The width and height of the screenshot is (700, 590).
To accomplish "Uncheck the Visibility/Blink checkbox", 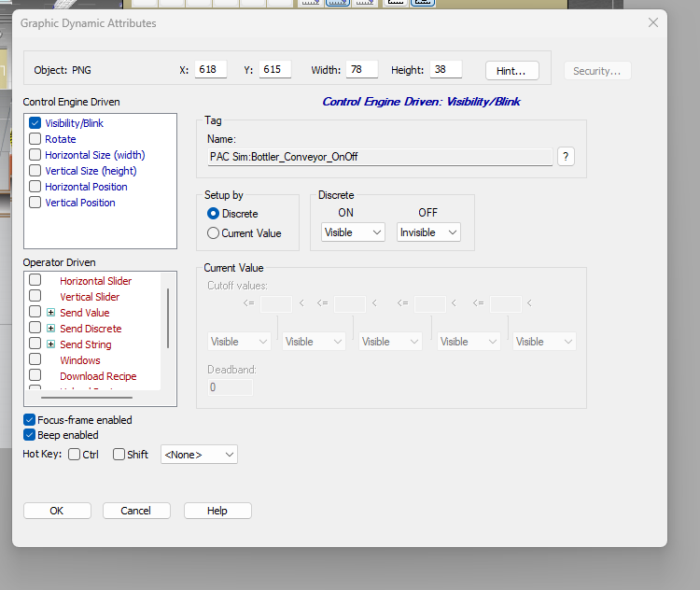I will click(35, 123).
